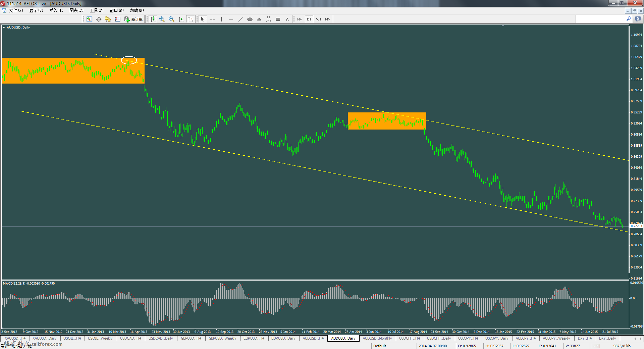The image size is (644, 349).
Task: Select the left orange rectangle on chart
Action: pyautogui.click(x=73, y=70)
